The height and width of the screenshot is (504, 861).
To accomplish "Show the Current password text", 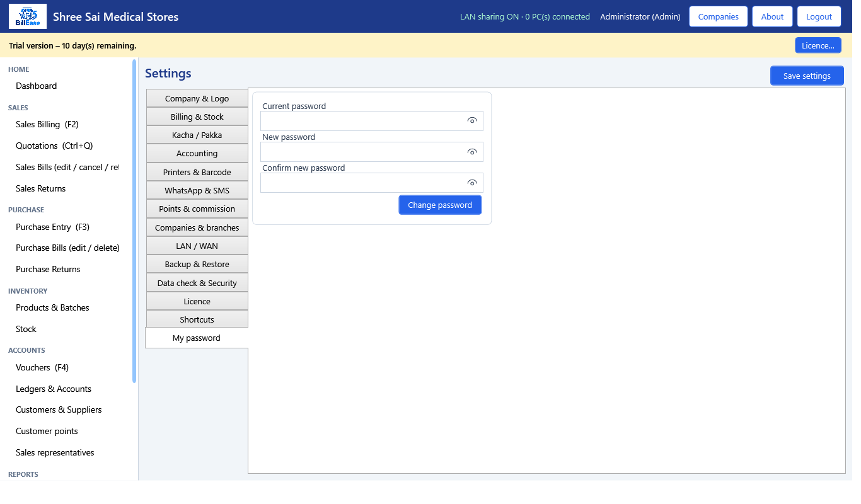I will pos(472,121).
